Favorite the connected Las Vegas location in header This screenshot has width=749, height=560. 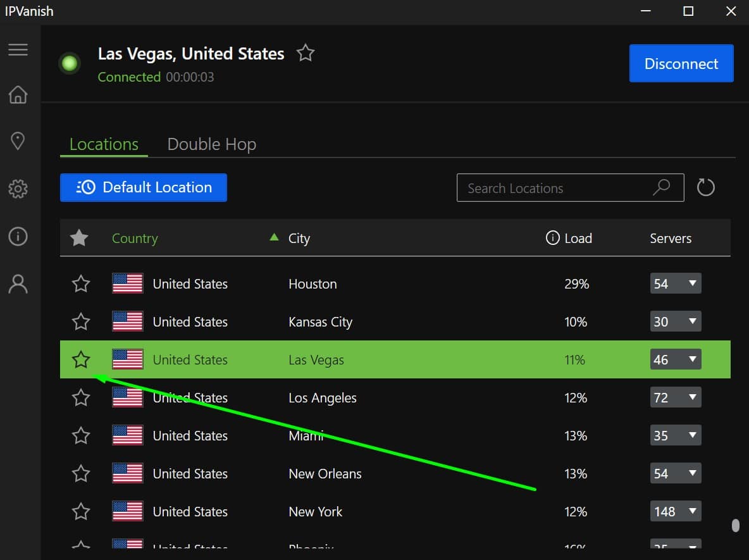click(306, 53)
